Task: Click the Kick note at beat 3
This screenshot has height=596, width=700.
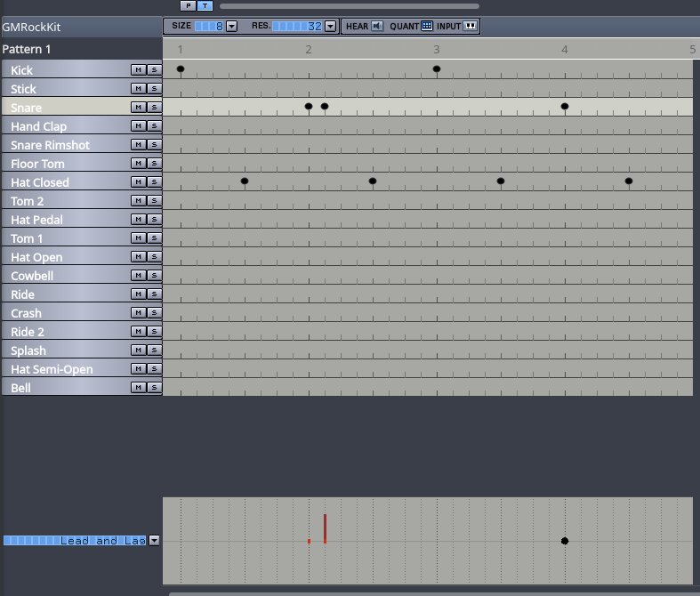Action: click(x=437, y=68)
